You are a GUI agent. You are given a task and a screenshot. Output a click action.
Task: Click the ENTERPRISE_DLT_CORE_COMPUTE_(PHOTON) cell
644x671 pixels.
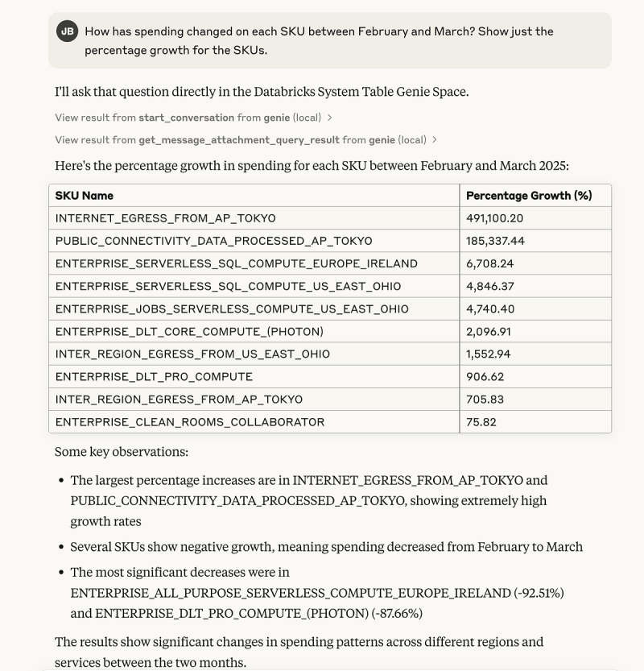[254, 332]
